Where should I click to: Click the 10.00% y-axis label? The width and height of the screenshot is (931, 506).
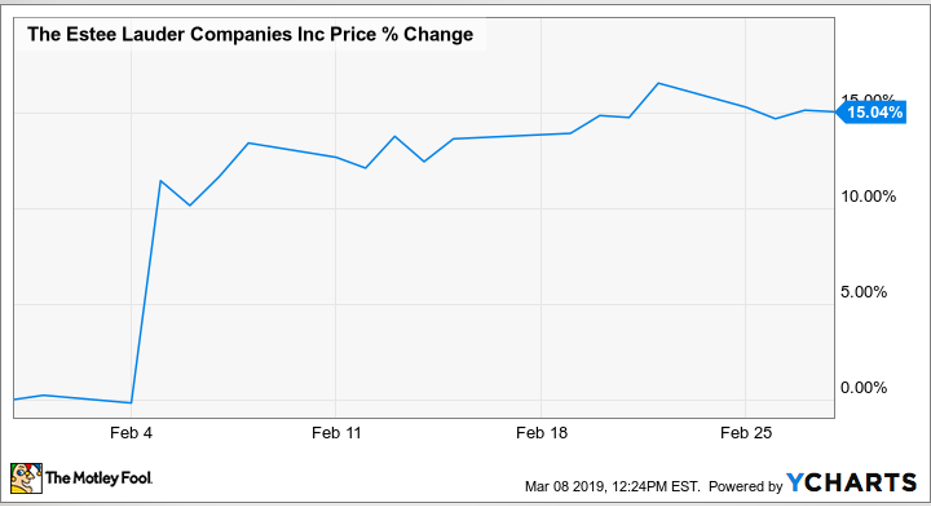(867, 196)
